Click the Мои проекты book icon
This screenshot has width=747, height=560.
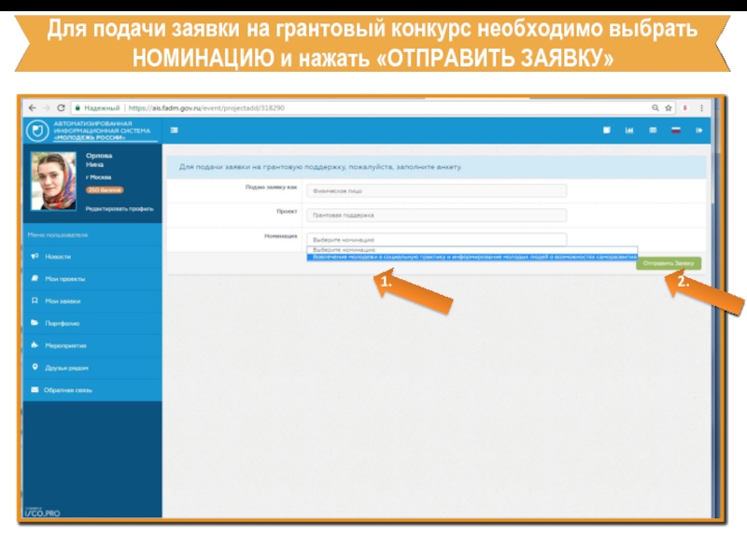point(35,278)
